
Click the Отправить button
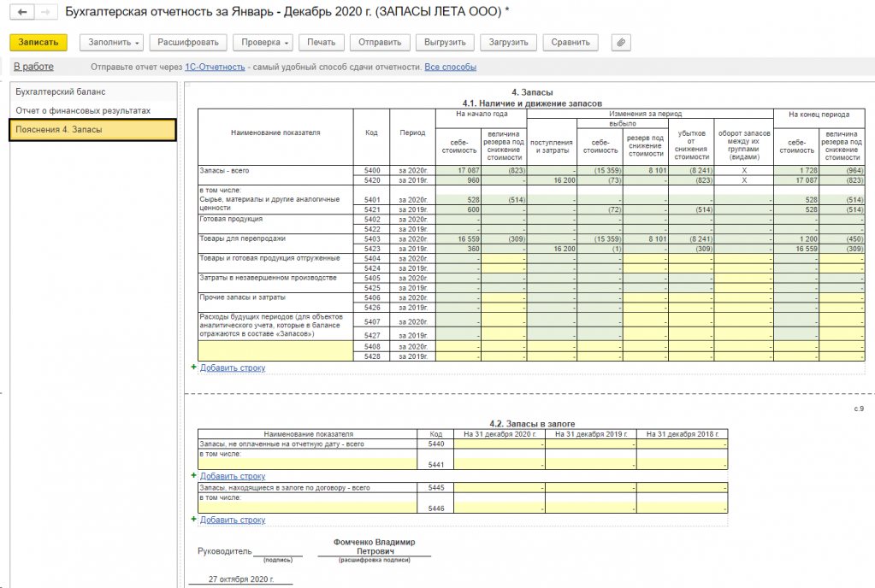380,43
